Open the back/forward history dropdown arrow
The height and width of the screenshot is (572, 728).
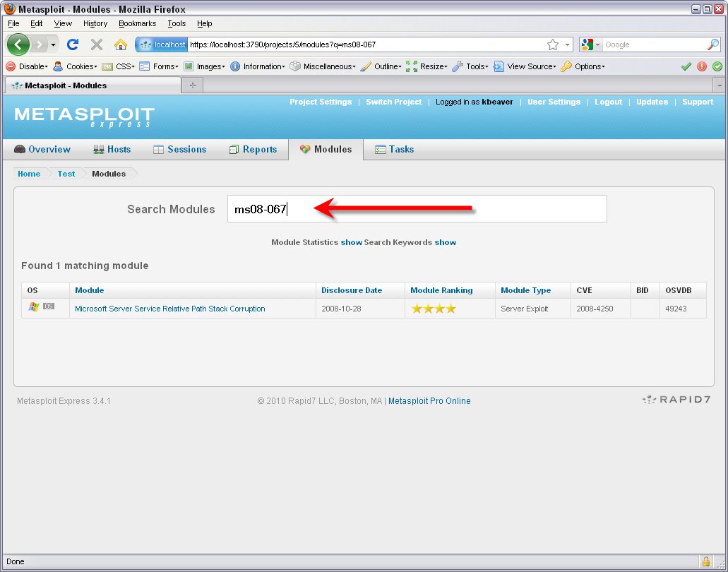54,45
